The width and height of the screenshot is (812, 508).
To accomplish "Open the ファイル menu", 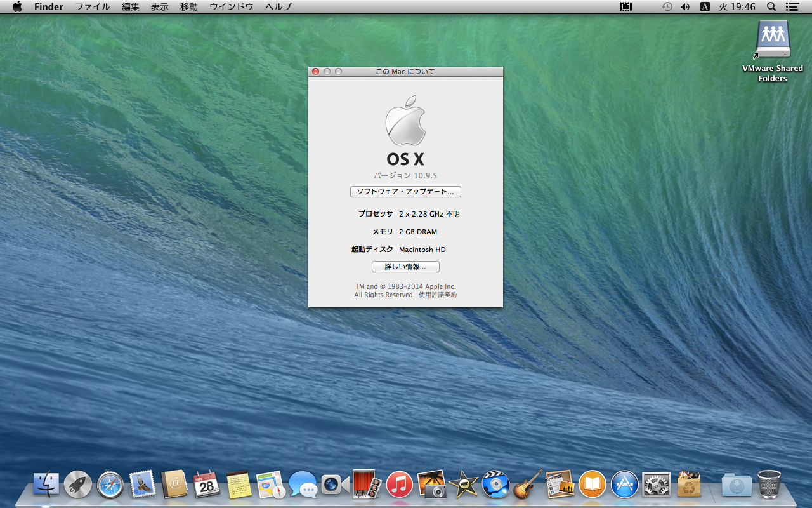I will pos(93,7).
